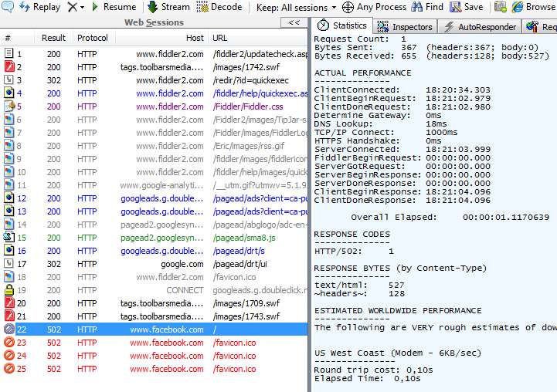Click the Browse toolbar button
557x392 pixels.
(534, 7)
